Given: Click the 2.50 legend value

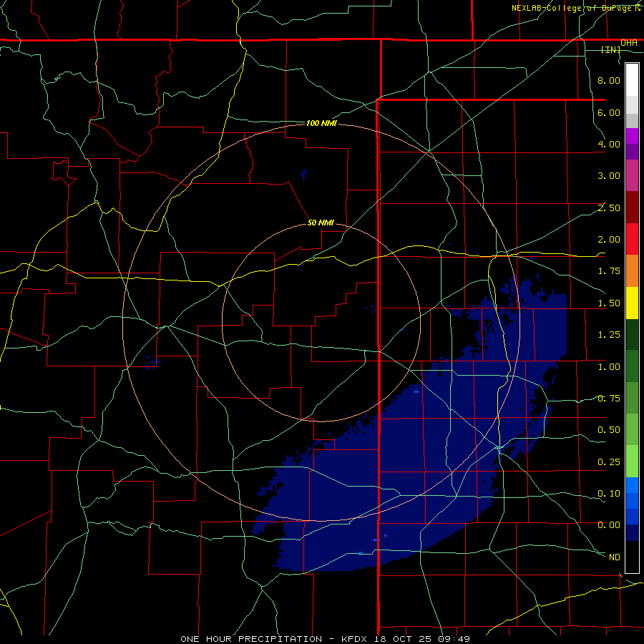Looking at the screenshot, I should point(609,208).
